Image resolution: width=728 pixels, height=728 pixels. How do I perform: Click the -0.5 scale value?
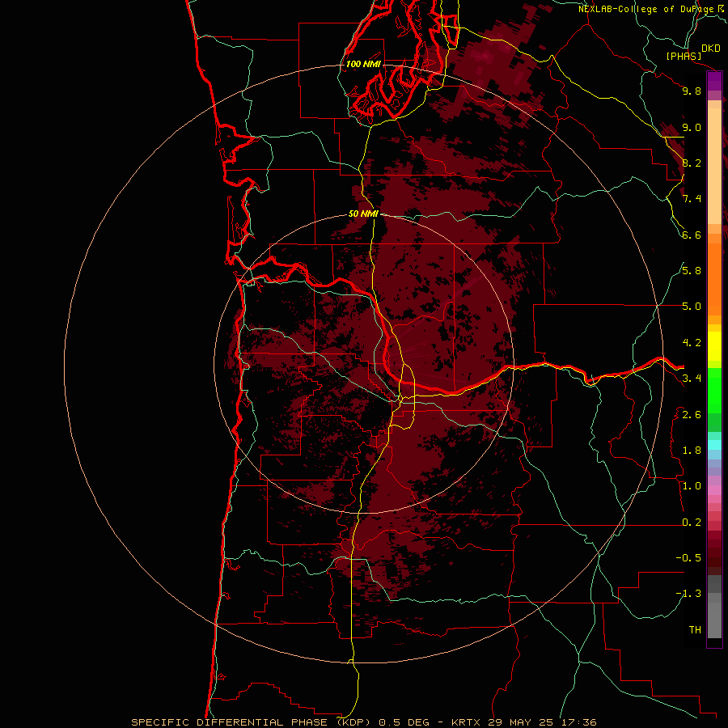click(688, 558)
